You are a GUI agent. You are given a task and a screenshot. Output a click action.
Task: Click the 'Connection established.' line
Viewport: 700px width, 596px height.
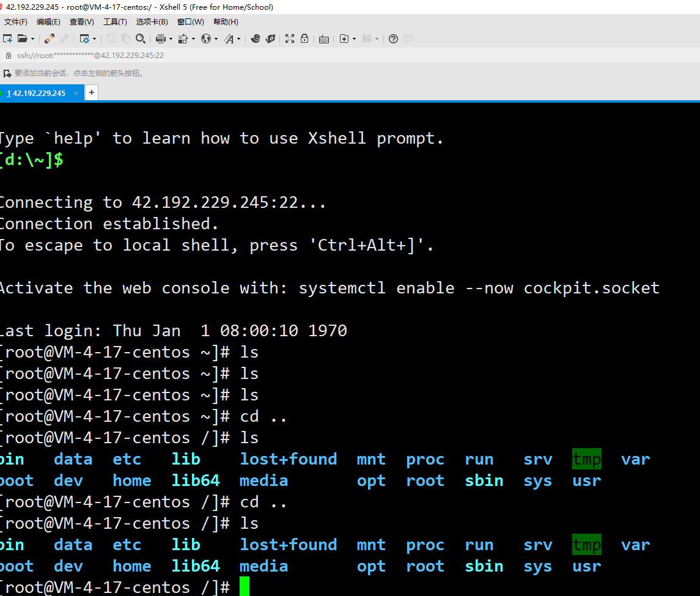coord(109,224)
